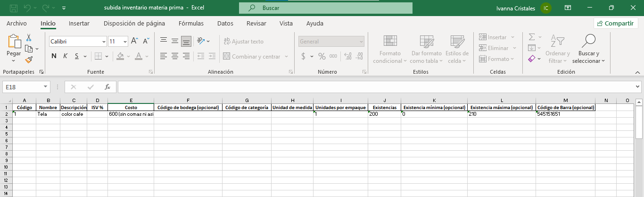
Task: Click the Paste clipboard icon
Action: pos(14,42)
